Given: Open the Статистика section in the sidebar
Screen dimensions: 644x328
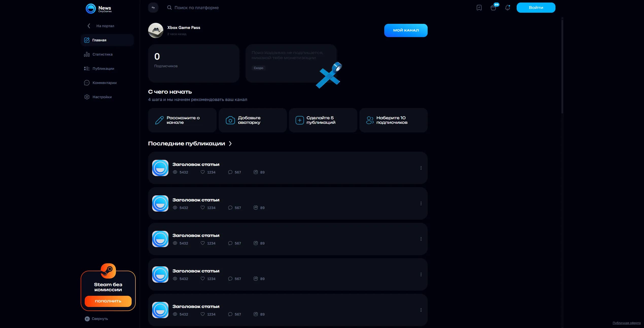Looking at the screenshot, I should click(x=102, y=54).
